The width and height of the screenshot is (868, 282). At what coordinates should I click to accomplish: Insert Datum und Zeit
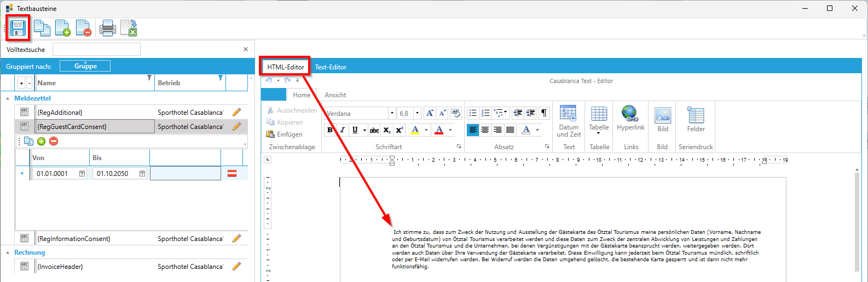[x=569, y=121]
